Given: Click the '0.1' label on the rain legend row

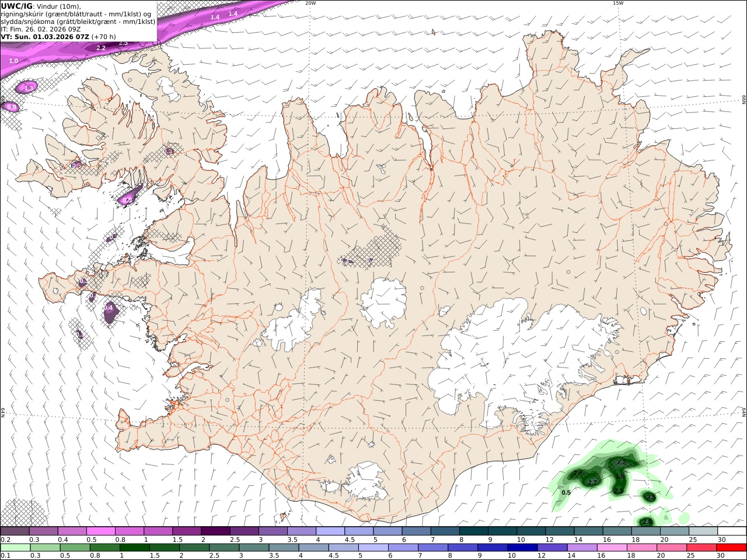Looking at the screenshot, I should (5, 555).
